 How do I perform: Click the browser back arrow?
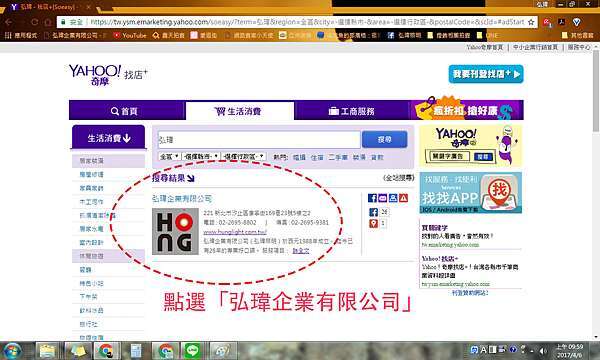pos(8,22)
